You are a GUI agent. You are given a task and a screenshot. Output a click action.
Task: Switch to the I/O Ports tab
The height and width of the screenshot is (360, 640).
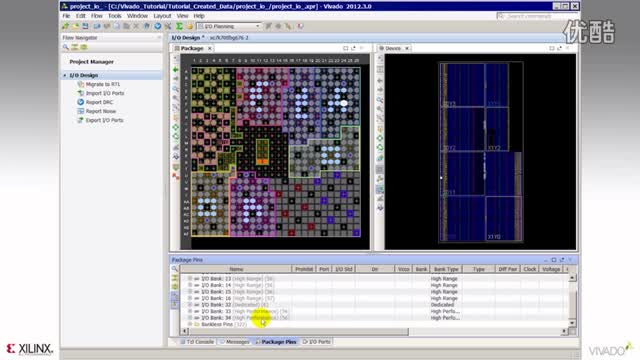click(317, 342)
